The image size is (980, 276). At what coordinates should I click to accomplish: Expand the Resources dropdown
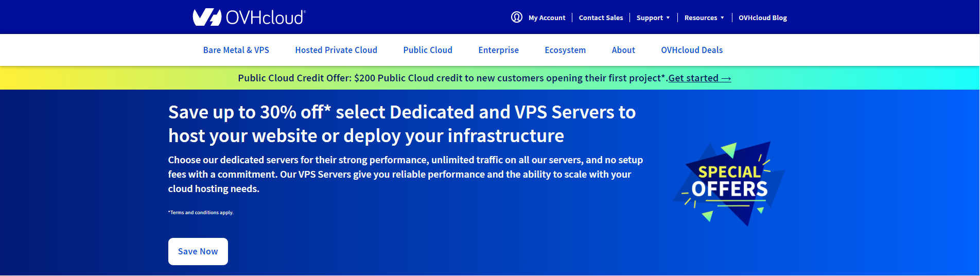pyautogui.click(x=704, y=18)
